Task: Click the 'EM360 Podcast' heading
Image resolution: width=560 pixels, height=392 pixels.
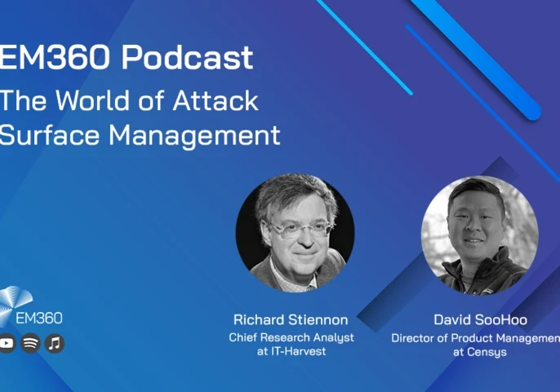Action: click(127, 57)
